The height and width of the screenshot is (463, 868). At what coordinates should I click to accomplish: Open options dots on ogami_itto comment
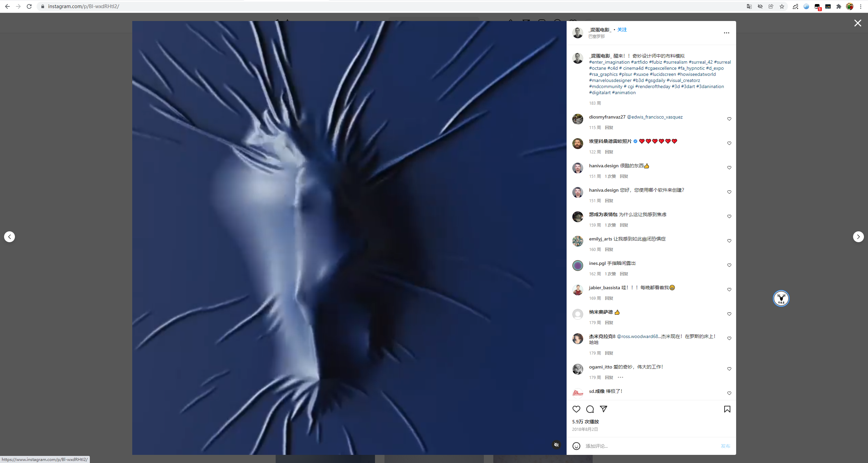click(x=620, y=377)
